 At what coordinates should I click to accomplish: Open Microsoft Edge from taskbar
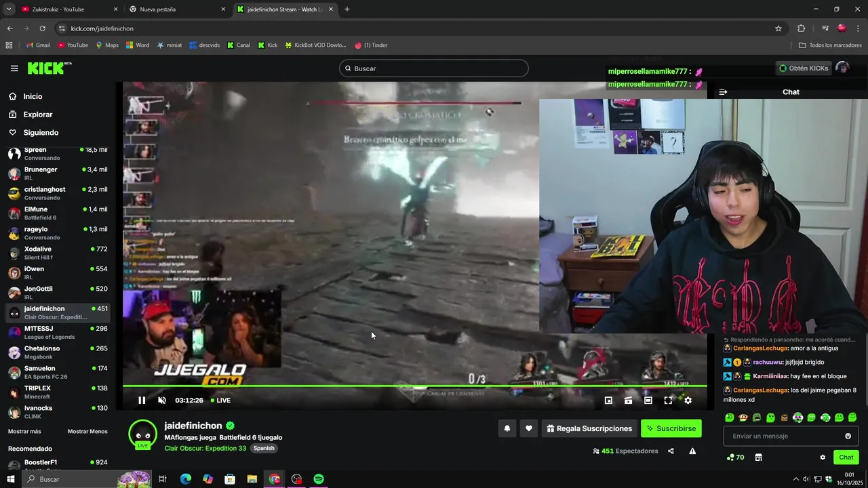(185, 479)
